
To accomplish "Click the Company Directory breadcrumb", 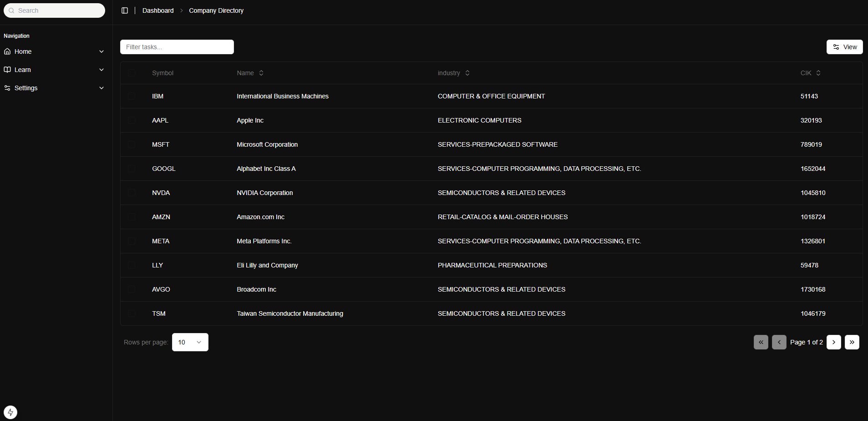I will tap(216, 10).
